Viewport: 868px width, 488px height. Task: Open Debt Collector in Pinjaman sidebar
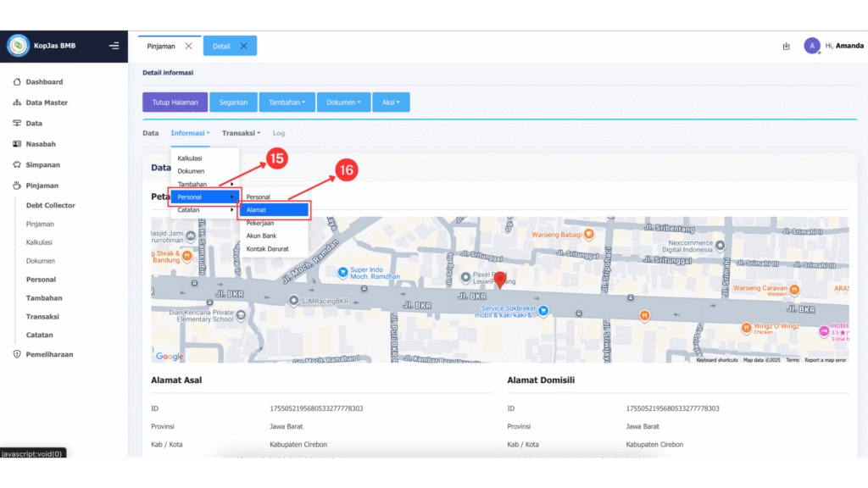[51, 205]
